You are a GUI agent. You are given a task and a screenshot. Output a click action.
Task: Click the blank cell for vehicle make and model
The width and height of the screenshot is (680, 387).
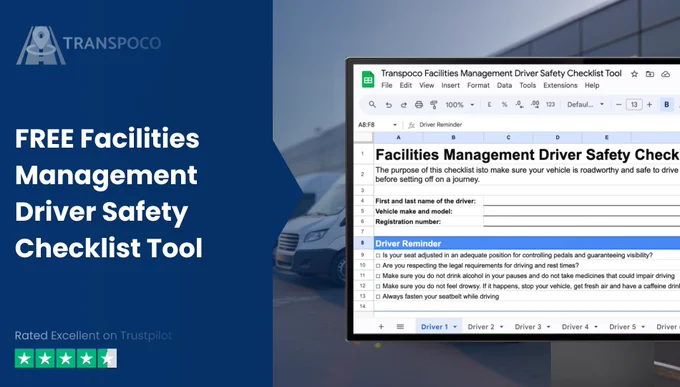(582, 211)
